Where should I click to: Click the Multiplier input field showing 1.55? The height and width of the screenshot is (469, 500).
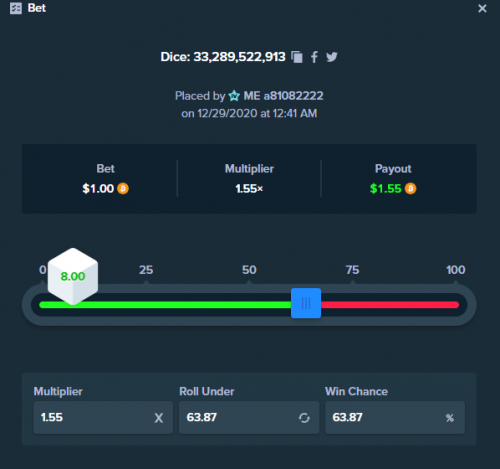[x=103, y=418]
